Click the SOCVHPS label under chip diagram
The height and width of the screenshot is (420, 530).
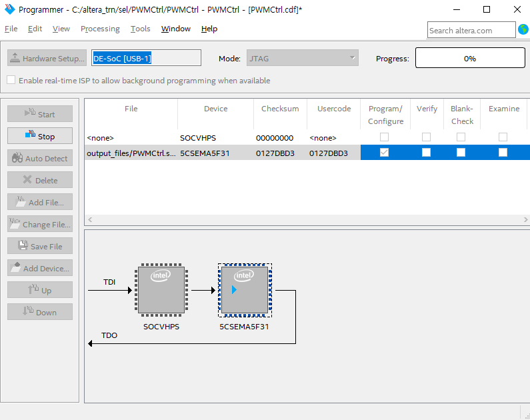coord(161,327)
